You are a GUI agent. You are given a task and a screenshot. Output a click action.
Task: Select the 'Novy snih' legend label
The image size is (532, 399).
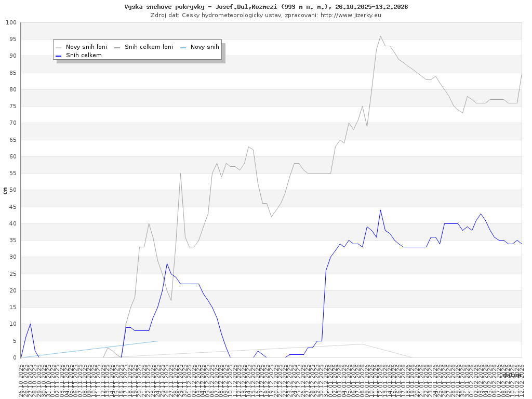click(205, 47)
